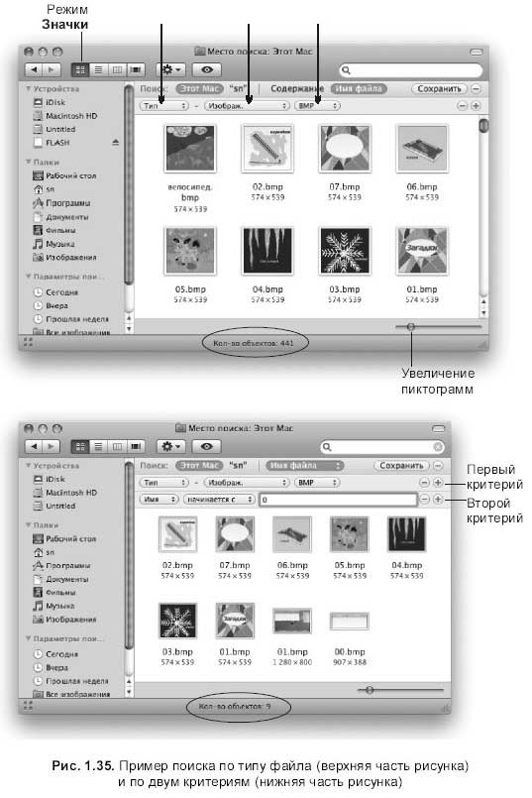Add a criterion with plus in second criteria row
Image resolution: width=532 pixels, height=798 pixels.
pos(438,500)
